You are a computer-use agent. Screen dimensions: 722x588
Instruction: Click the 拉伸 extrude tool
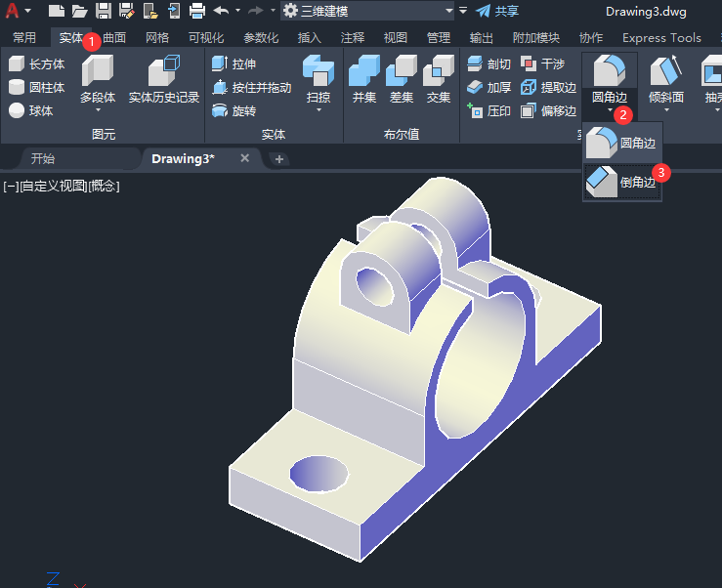click(234, 64)
